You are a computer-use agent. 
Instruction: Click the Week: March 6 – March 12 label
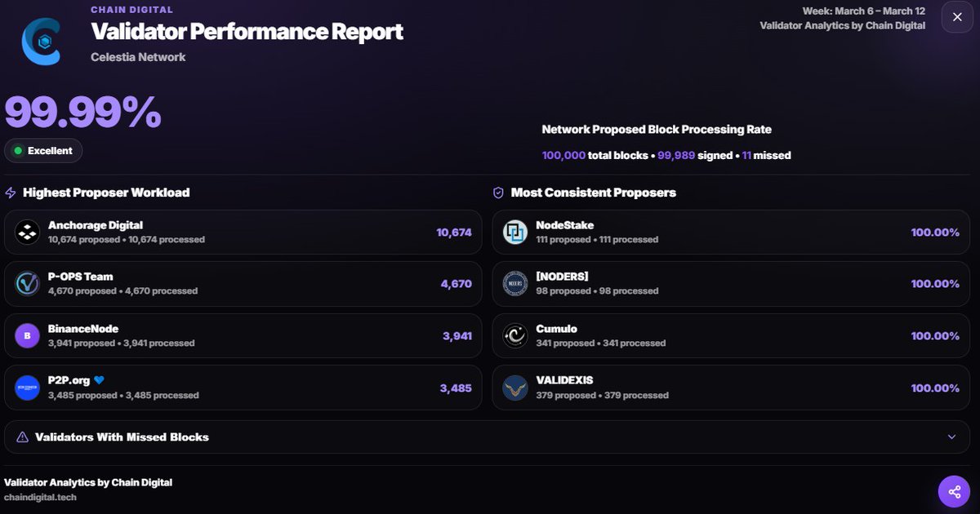864,11
